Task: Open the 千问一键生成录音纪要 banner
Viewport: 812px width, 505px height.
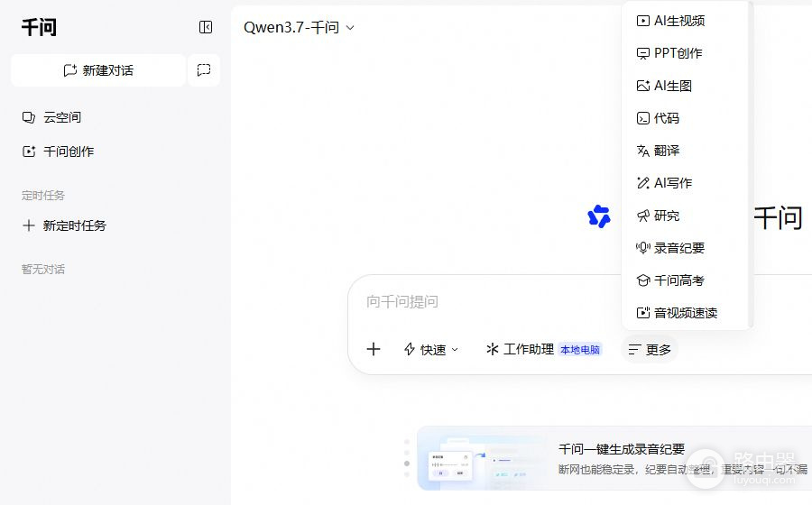Action: 614,458
